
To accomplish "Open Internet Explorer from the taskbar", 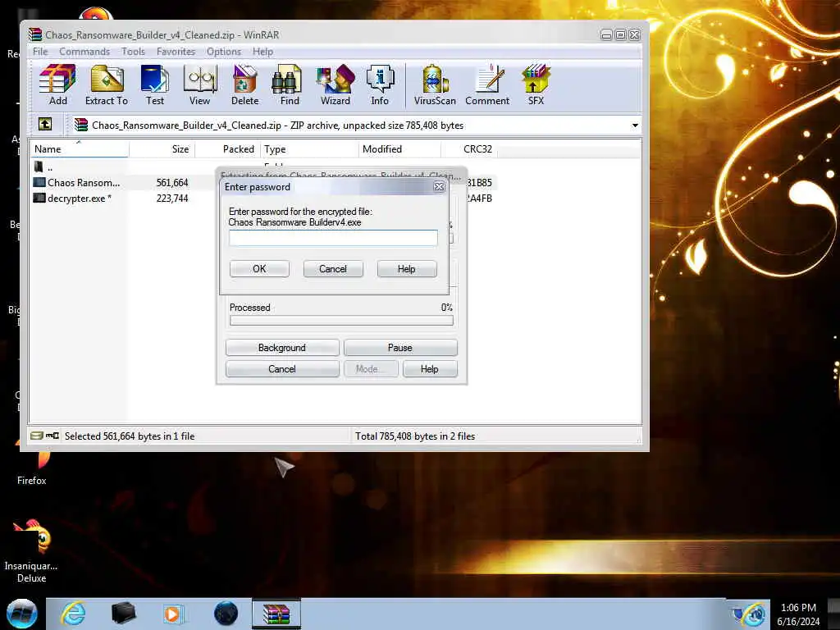I will point(73,614).
